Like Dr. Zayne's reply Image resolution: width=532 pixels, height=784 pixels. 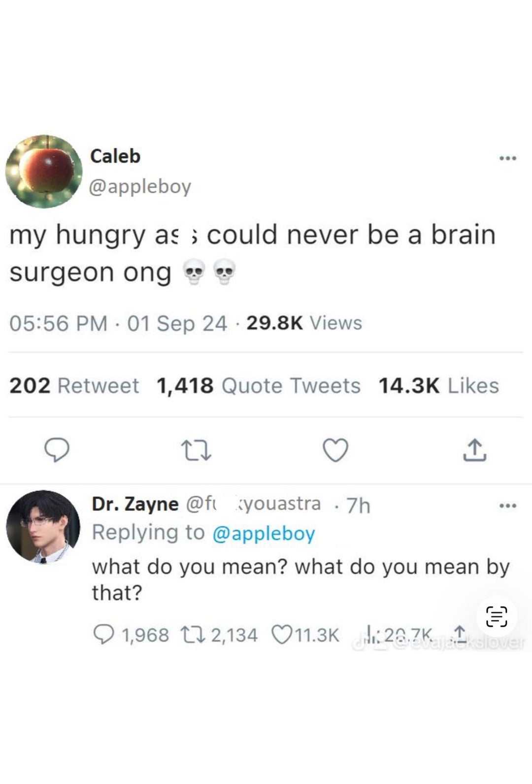coord(281,634)
